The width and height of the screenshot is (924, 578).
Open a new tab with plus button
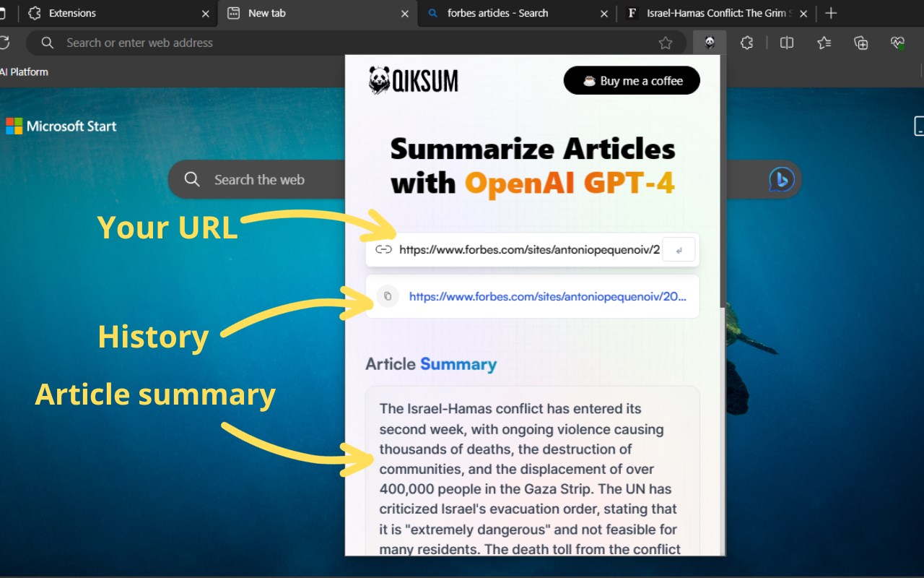831,13
